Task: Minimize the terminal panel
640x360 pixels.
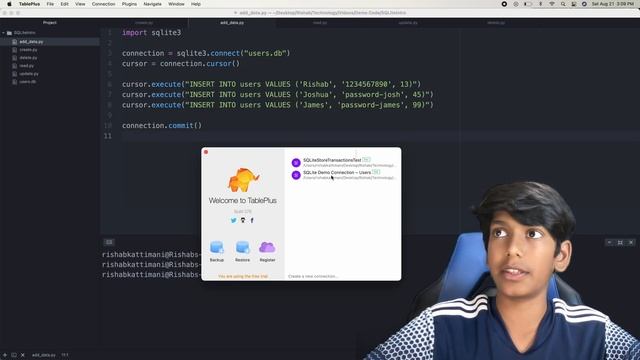Action: (609, 242)
